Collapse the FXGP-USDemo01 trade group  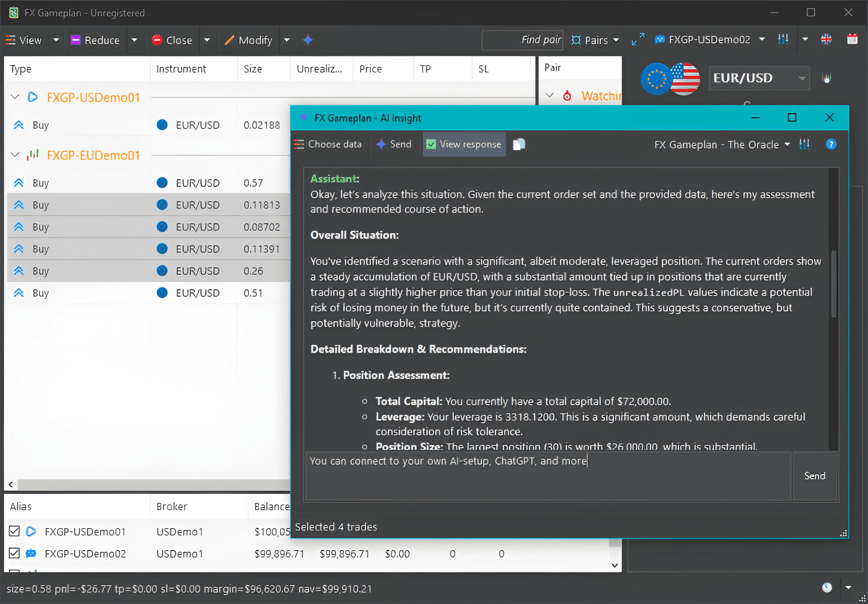(15, 97)
